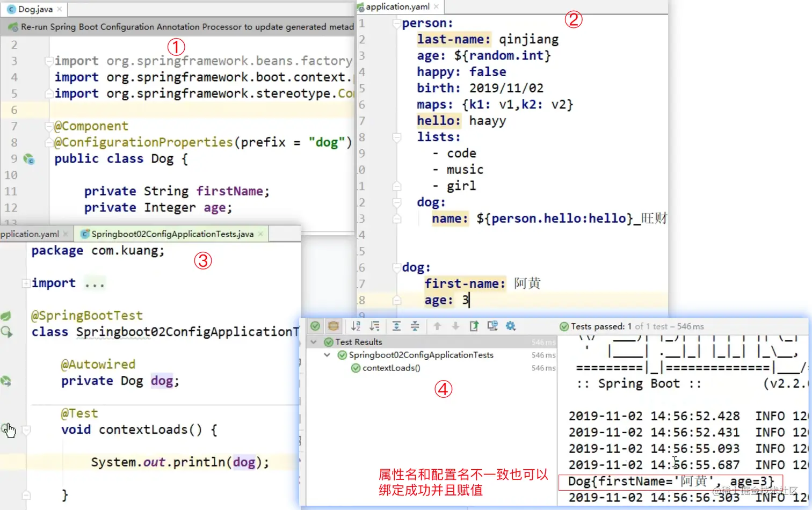This screenshot has width=812, height=510.
Task: Click the Re-run Spring Boot Configuration Annotation Processor banner
Action: tap(187, 27)
